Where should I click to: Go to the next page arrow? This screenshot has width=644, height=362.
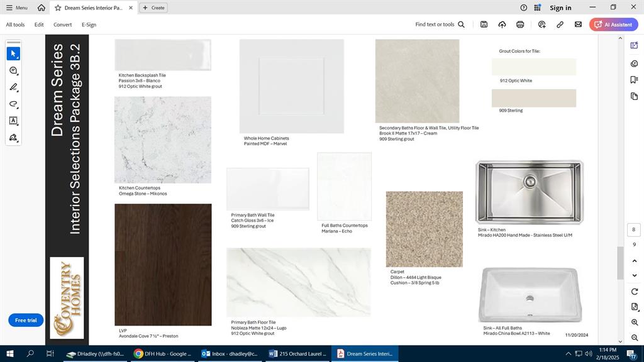(x=634, y=275)
